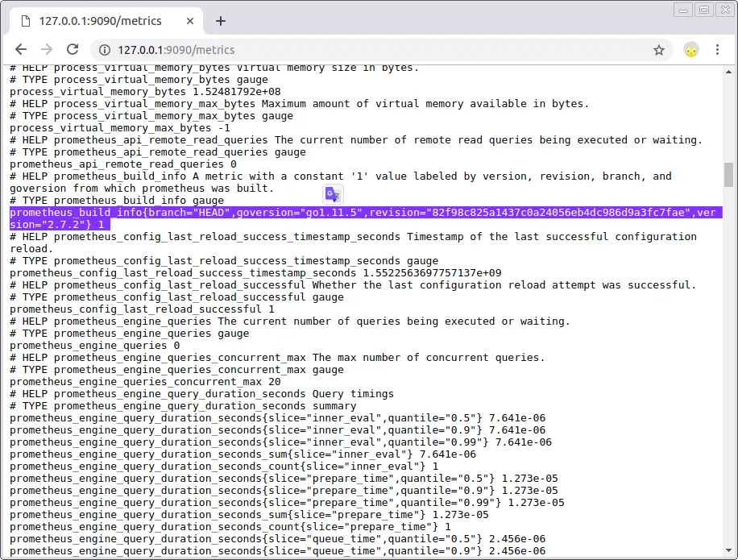The image size is (738, 560).
Task: Click the highlighted prometheus_build_info metric line
Action: tap(366, 218)
